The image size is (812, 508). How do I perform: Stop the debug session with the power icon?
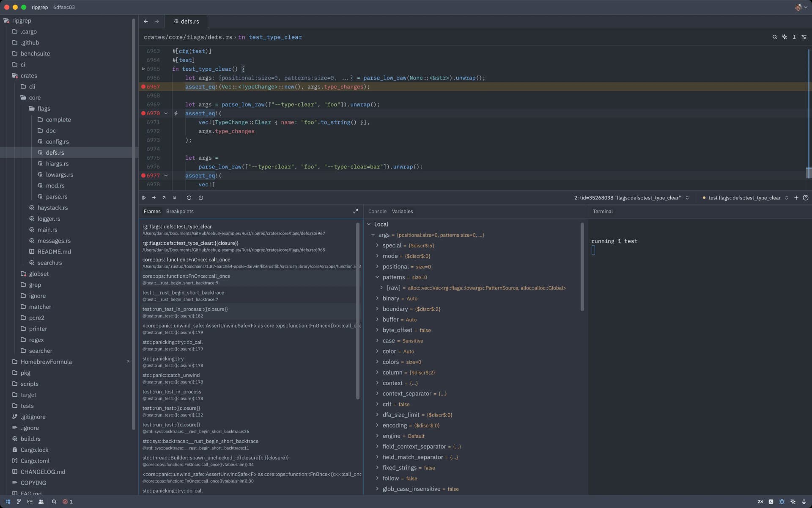pos(201,198)
